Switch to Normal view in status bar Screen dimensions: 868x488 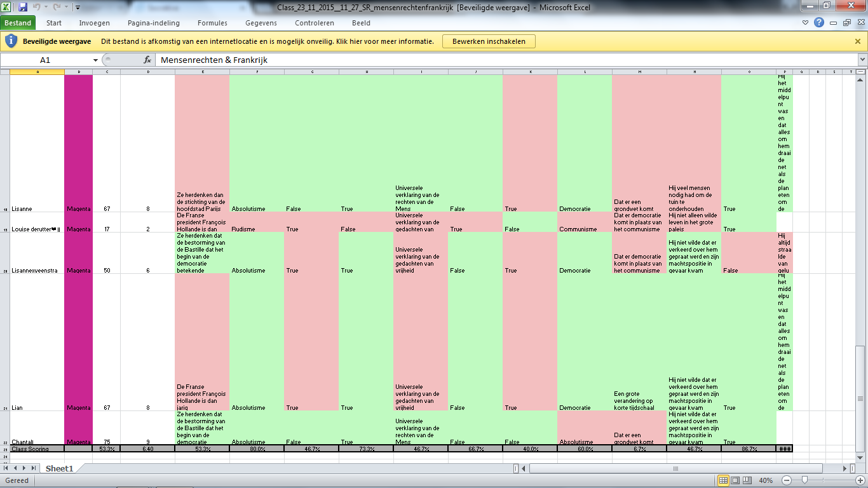click(722, 480)
